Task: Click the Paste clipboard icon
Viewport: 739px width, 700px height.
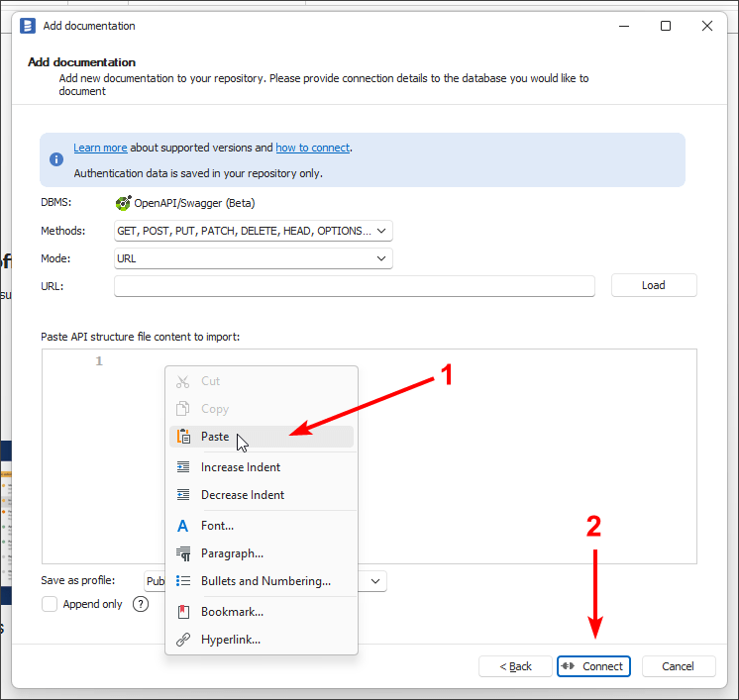Action: (x=183, y=437)
